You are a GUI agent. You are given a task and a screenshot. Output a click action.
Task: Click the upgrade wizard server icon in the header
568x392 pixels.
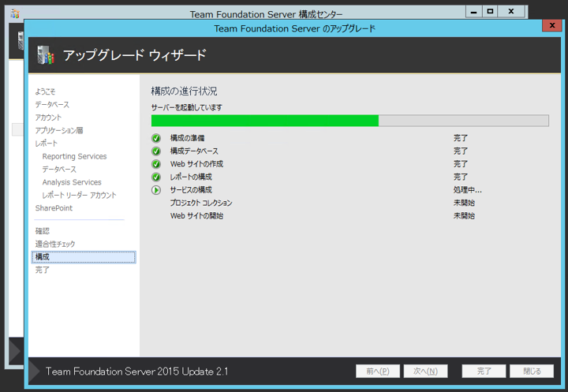tap(46, 55)
